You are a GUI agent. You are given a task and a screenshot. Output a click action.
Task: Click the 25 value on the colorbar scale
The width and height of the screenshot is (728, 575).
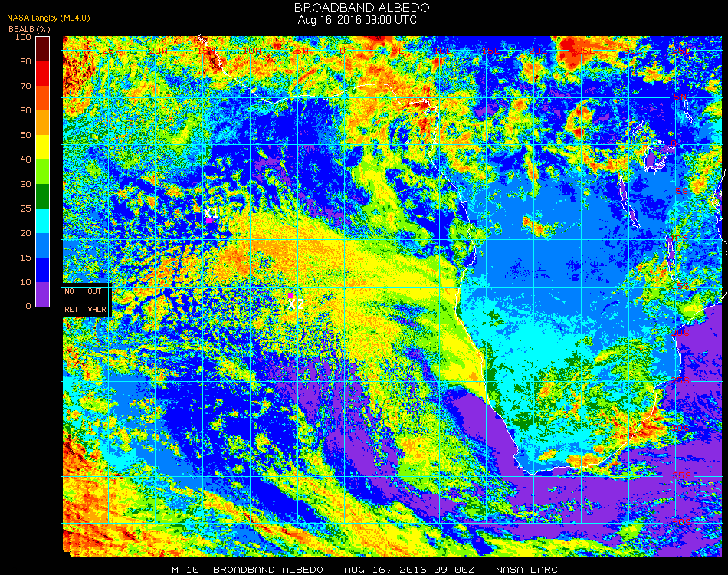pyautogui.click(x=25, y=209)
